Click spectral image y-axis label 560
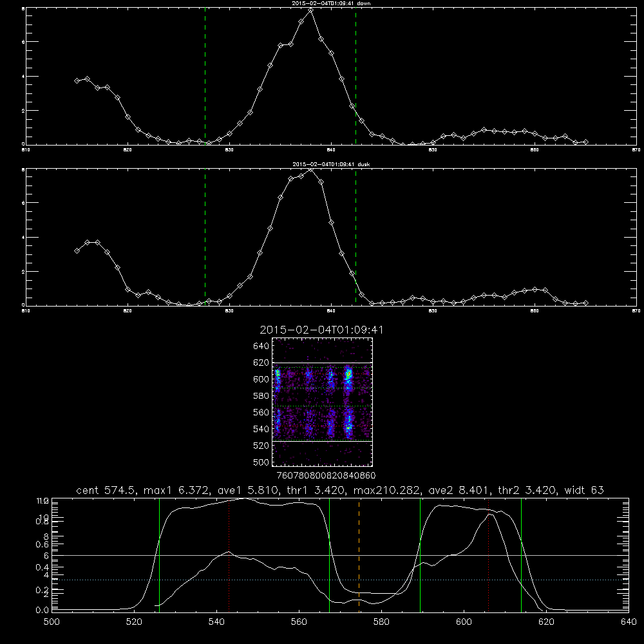Screen dimensions: 644x644 click(261, 412)
